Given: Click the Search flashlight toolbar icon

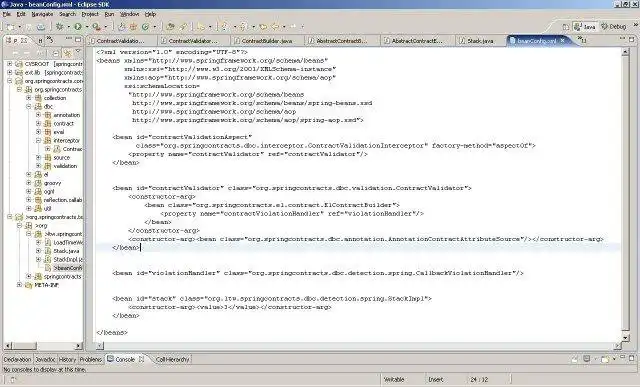Looking at the screenshot, I should coord(182,27).
